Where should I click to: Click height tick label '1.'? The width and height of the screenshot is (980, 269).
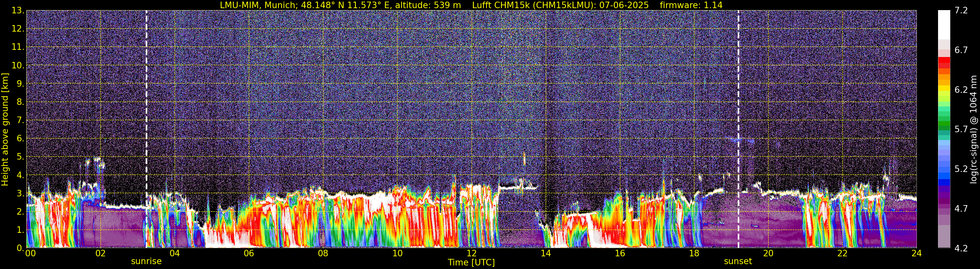point(20,230)
